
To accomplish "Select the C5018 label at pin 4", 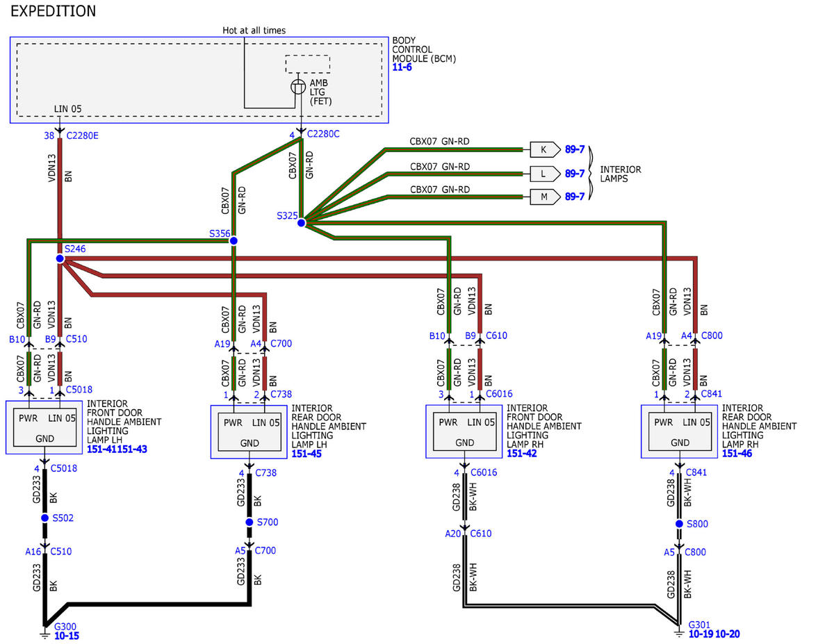I will (x=63, y=468).
